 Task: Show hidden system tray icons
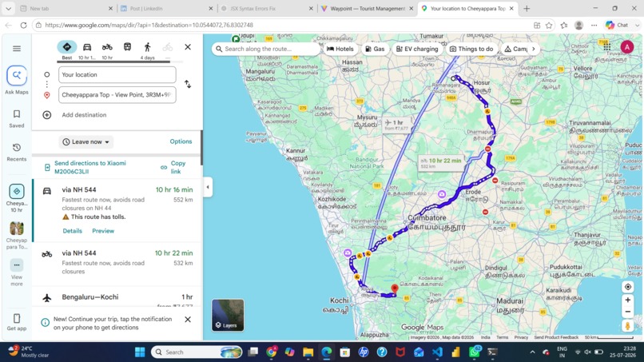pyautogui.click(x=532, y=352)
